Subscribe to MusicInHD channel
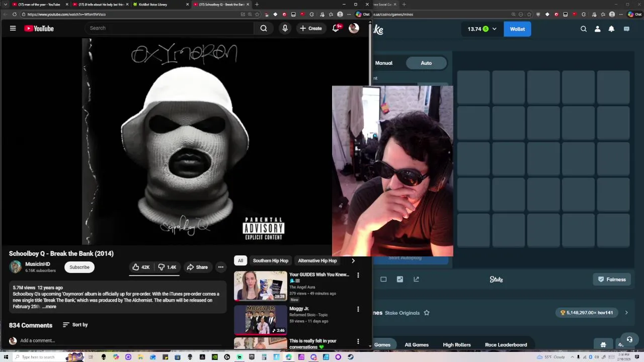Screen dimensions: 644x362 (79, 267)
